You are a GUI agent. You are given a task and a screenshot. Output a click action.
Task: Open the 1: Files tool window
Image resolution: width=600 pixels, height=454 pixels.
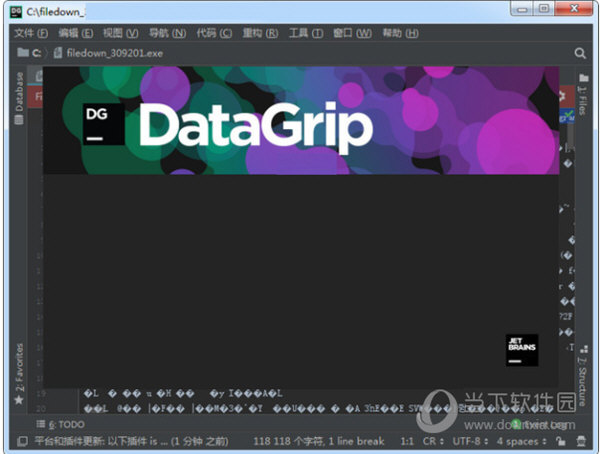pos(583,95)
